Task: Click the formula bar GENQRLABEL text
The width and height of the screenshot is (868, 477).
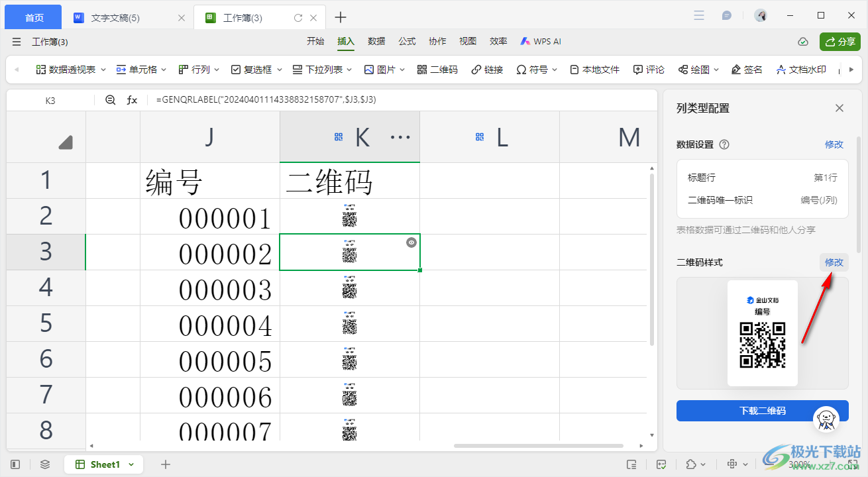Action: 266,99
